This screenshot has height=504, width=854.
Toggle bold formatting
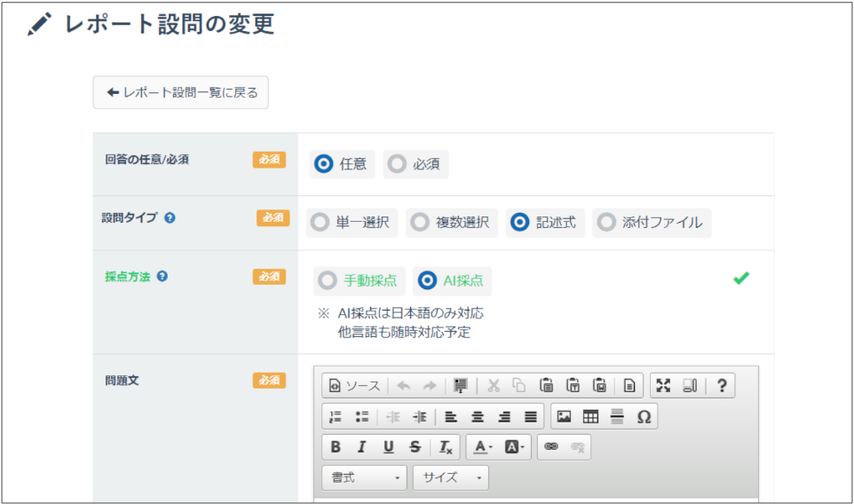coord(336,447)
